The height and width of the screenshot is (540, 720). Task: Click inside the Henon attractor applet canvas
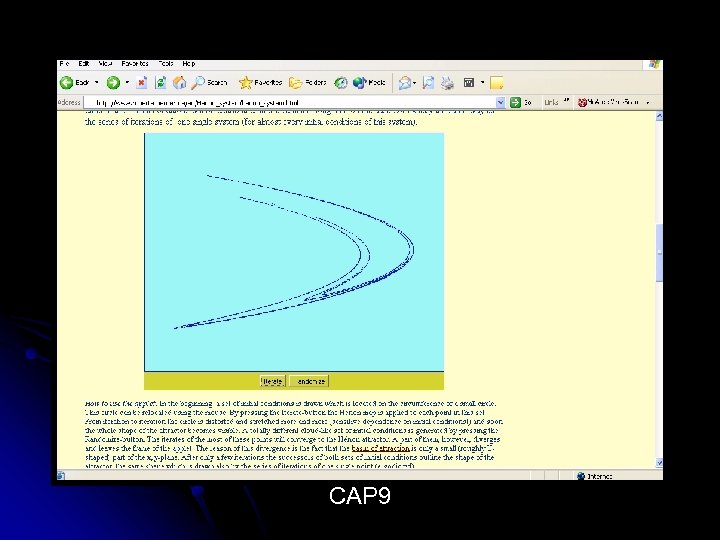click(294, 252)
